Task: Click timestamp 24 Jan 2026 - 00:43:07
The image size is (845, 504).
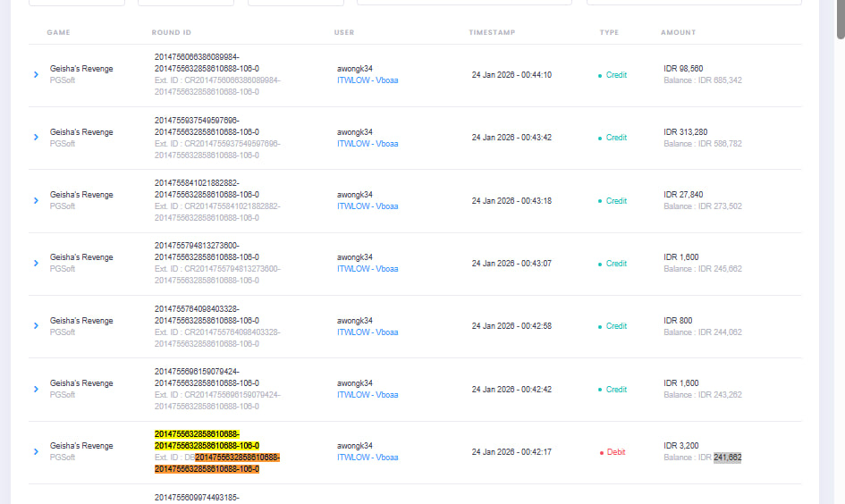Action: [511, 264]
